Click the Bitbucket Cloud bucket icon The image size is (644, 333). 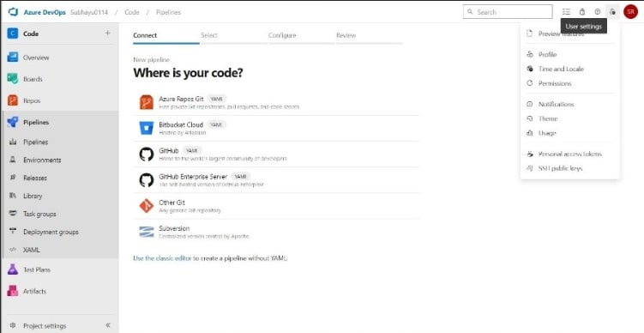147,128
